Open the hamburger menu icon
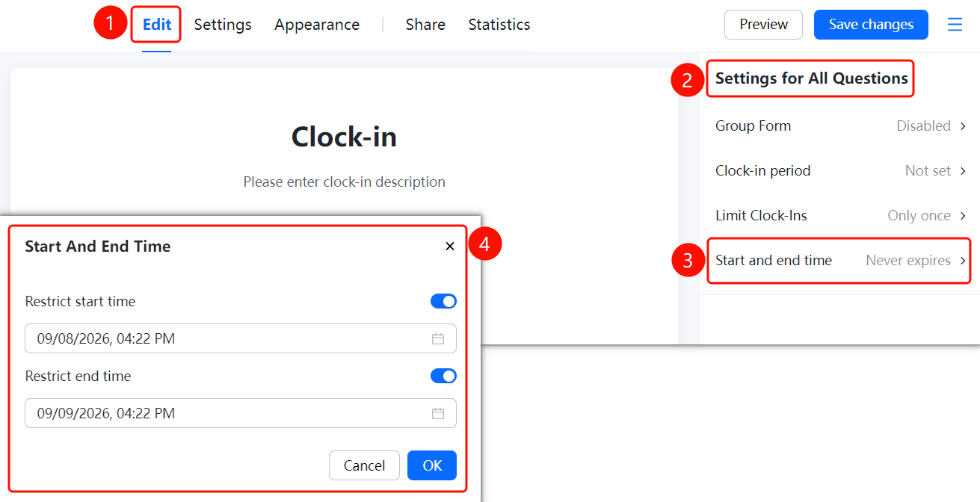 (x=955, y=25)
